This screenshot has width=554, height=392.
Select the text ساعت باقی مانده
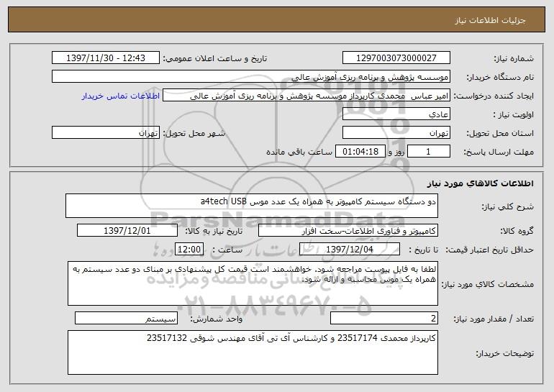pos(299,152)
